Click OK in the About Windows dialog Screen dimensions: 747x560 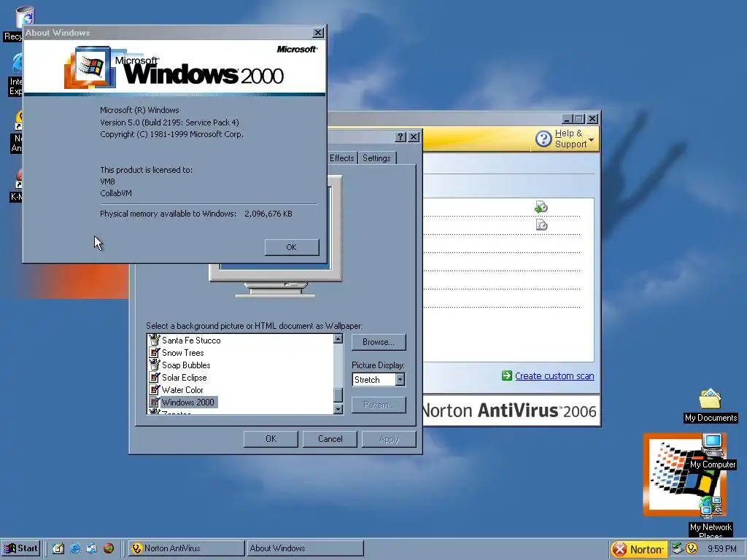point(292,247)
